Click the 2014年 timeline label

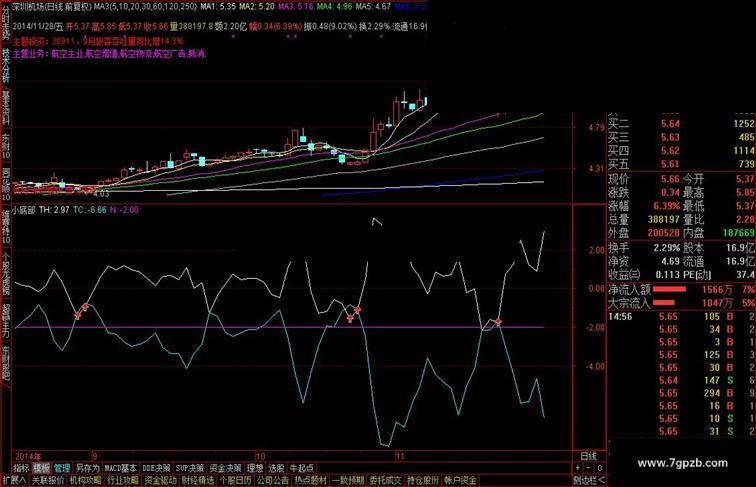tap(28, 456)
